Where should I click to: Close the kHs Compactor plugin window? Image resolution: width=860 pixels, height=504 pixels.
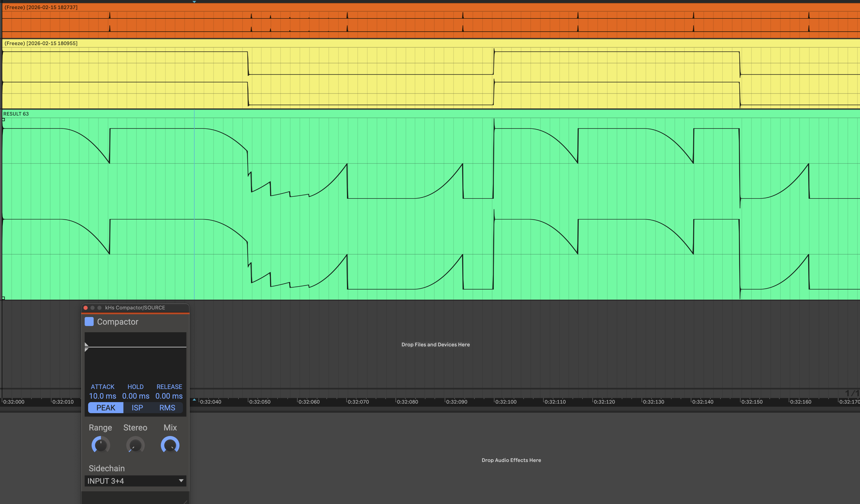[x=86, y=308]
